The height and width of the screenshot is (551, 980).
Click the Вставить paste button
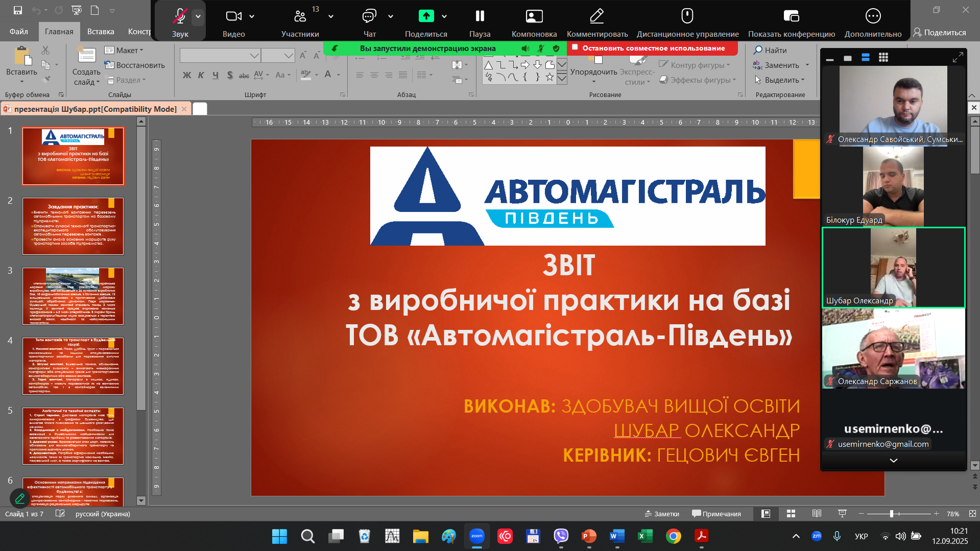(x=21, y=65)
